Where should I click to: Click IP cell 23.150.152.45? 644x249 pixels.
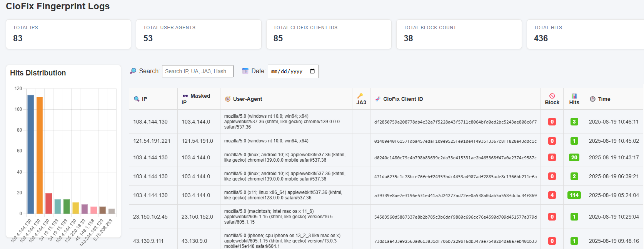[150, 217]
